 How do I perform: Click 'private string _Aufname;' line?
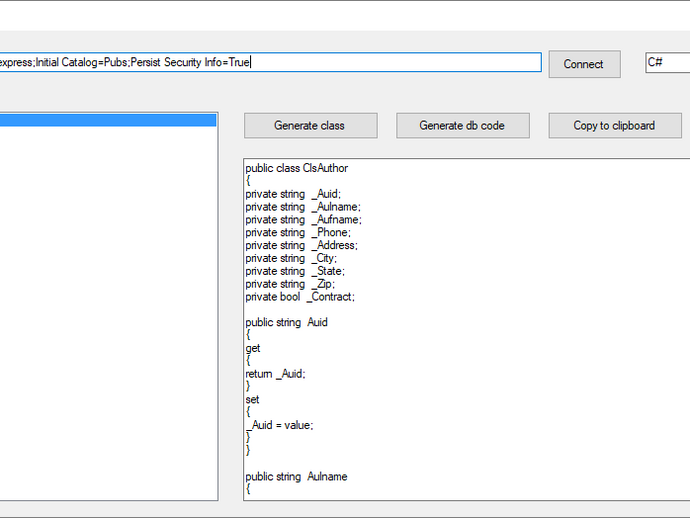point(303,220)
